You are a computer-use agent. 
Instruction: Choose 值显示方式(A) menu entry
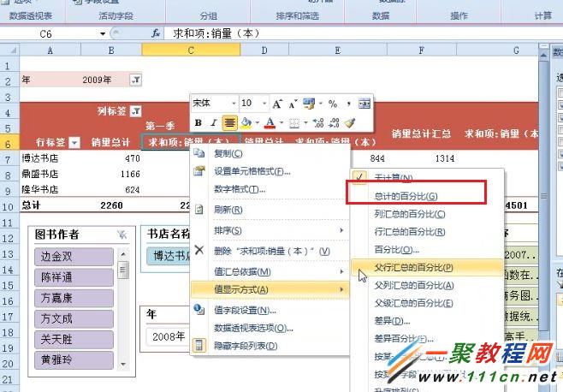coord(270,289)
